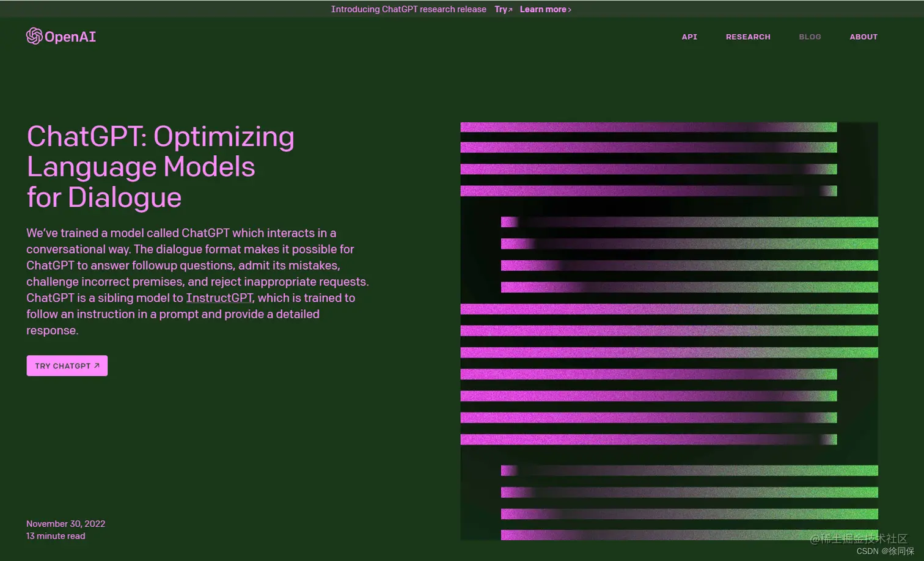Follow the InstructGPT hyperlink
This screenshot has width=924, height=561.
pos(219,298)
